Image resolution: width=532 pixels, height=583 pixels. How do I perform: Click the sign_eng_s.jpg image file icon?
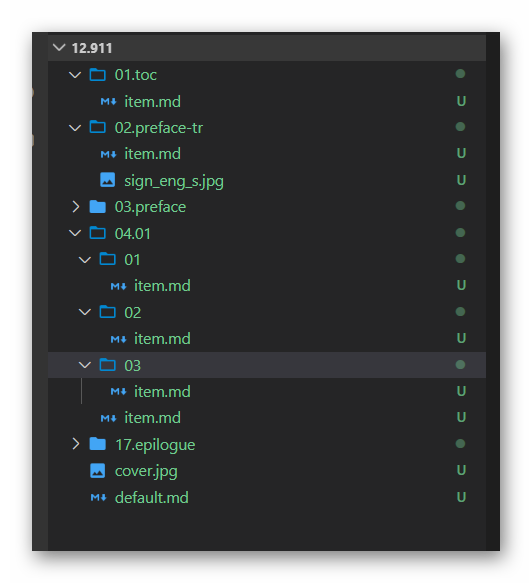coord(107,180)
